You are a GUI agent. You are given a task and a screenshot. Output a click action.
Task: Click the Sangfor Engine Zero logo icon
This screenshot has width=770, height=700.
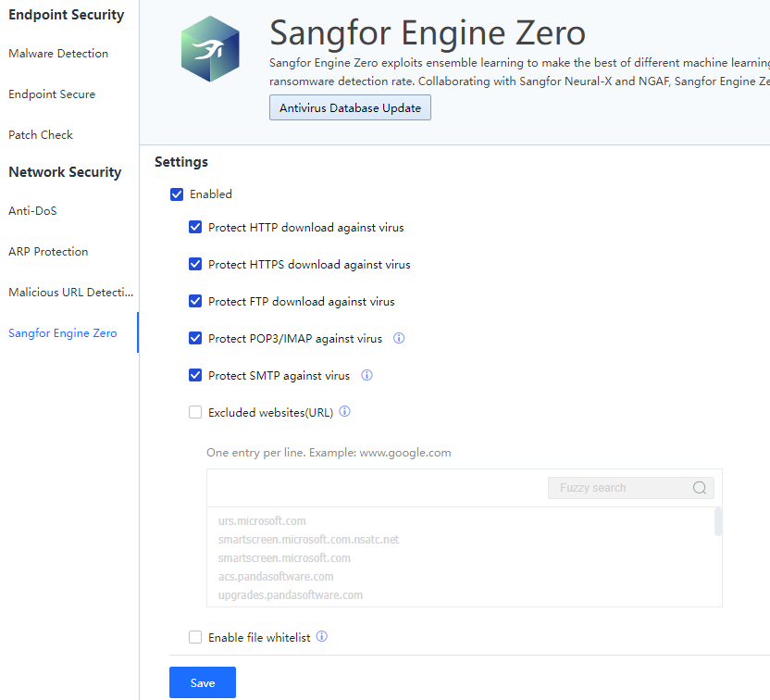210,49
